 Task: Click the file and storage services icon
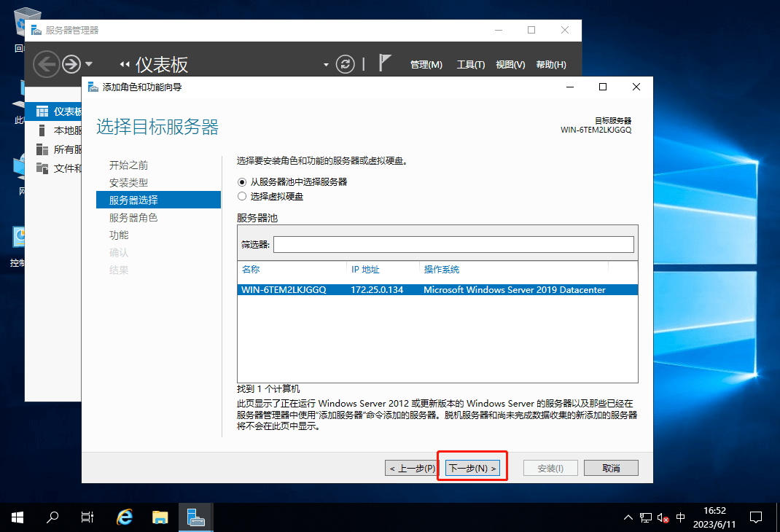pos(42,168)
